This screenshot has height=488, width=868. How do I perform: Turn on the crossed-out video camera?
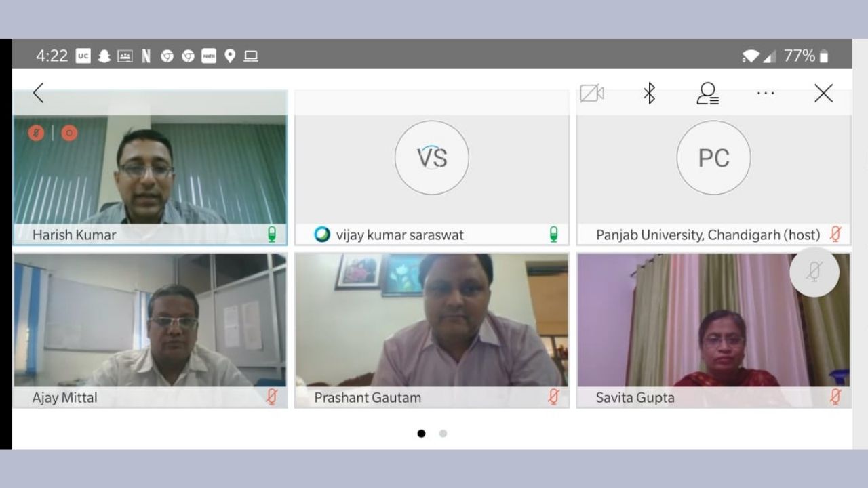(x=591, y=94)
